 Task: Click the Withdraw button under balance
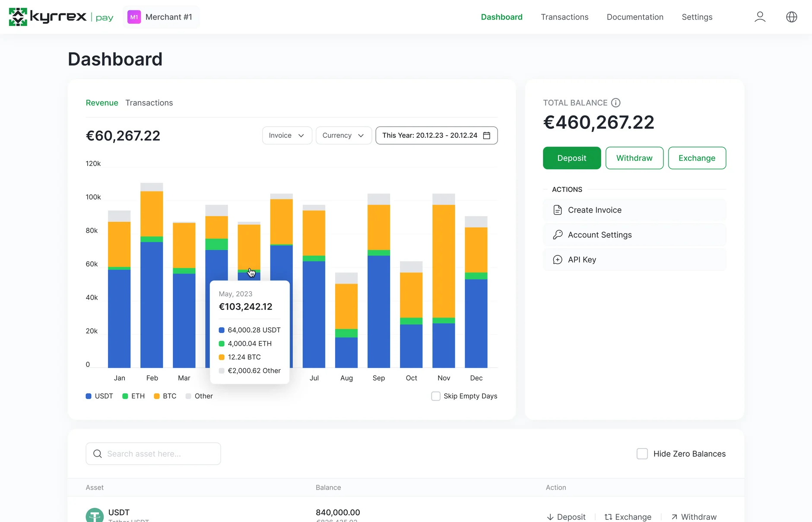coord(634,158)
